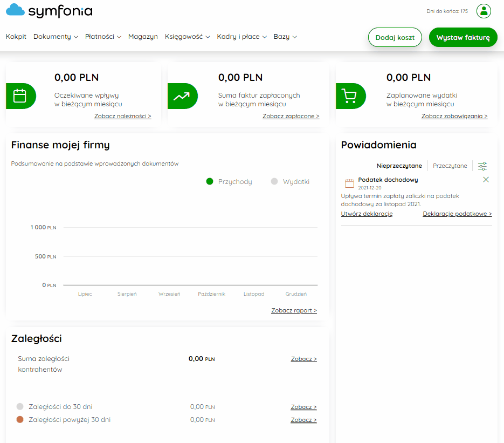
Task: Click the calendar icon for expected inflows
Action: [20, 96]
